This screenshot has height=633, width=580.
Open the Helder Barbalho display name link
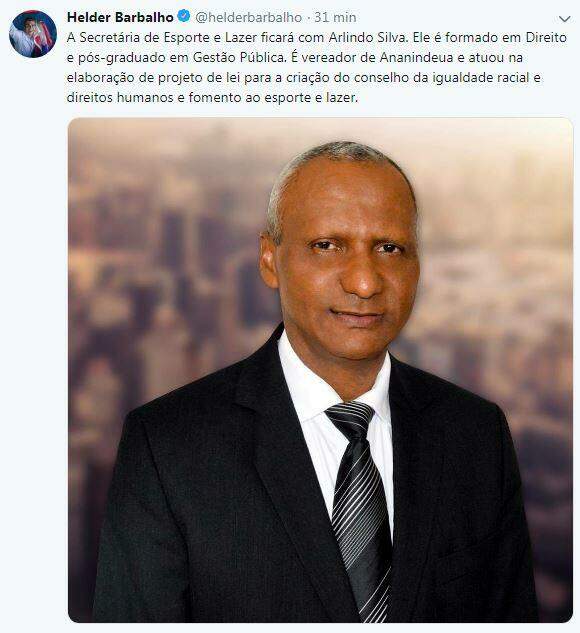(x=120, y=17)
